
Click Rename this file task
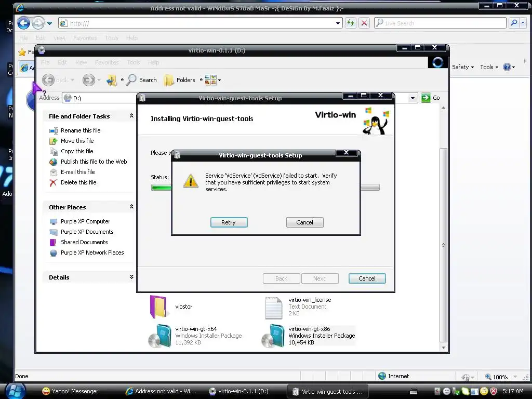tap(81, 130)
